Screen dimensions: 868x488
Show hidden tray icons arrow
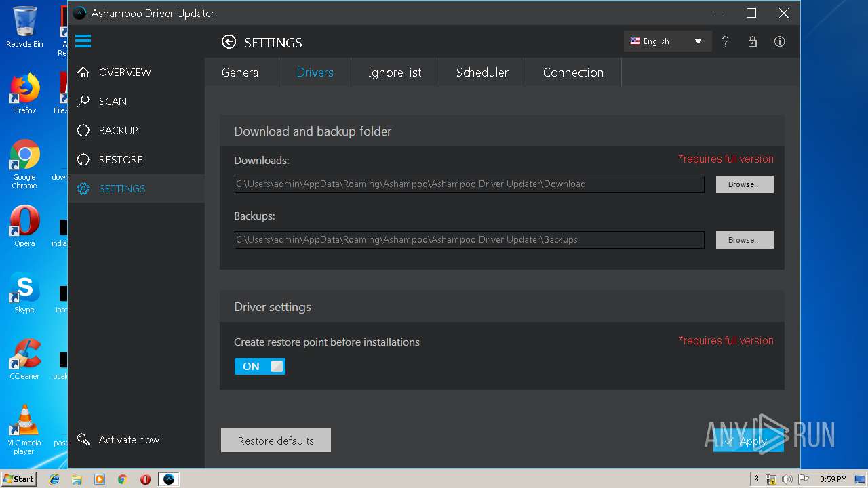(757, 479)
